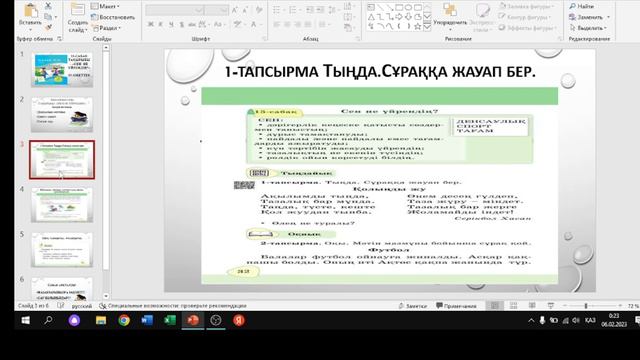Select the triangle shape in shapes gallery
Screen dimensions: 640x360
click(371, 17)
